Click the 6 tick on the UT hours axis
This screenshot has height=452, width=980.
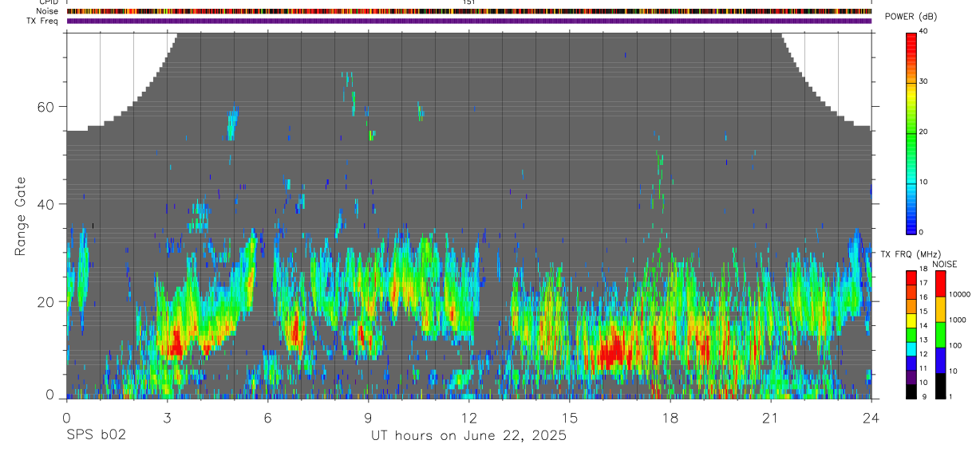[x=267, y=418]
